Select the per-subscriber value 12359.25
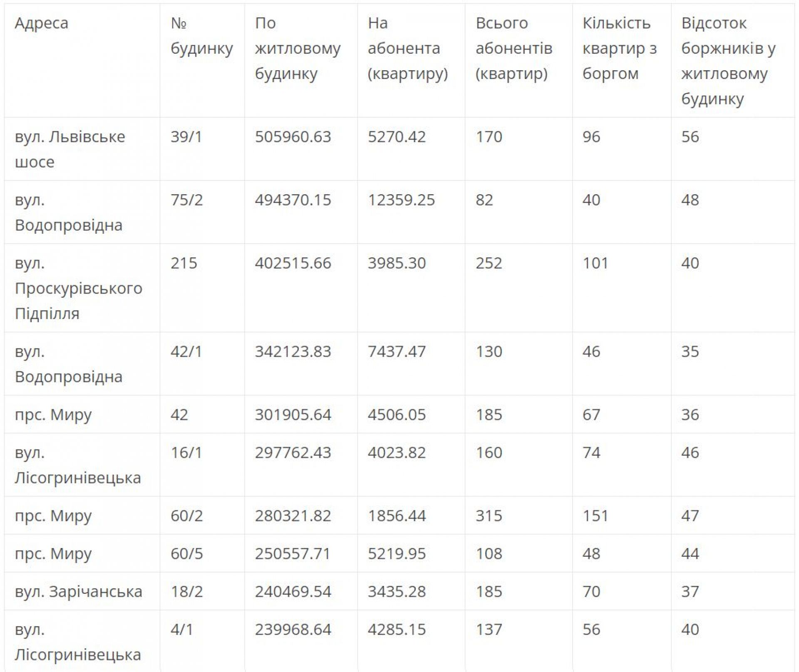The width and height of the screenshot is (799, 672). point(401,200)
